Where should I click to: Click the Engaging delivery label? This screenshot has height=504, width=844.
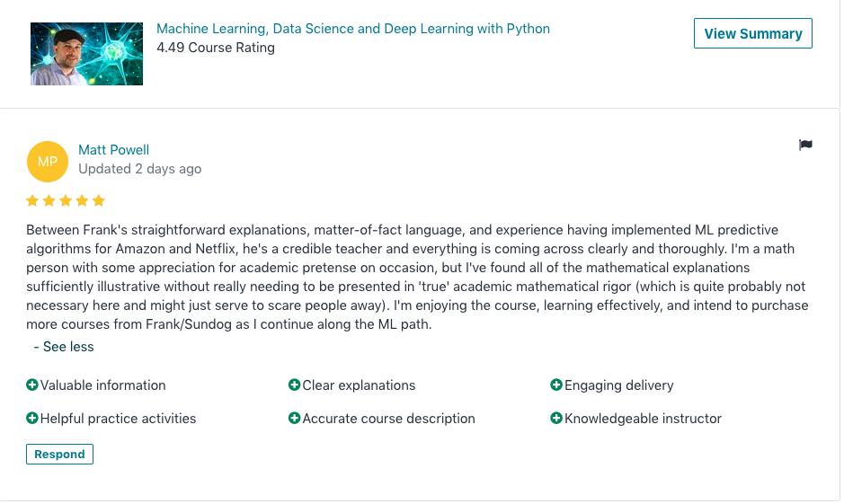point(618,385)
